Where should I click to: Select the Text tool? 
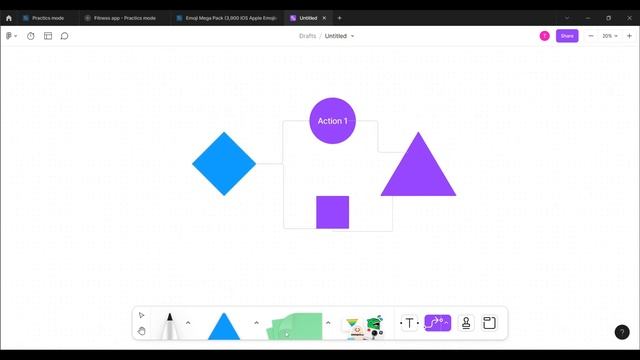(409, 323)
